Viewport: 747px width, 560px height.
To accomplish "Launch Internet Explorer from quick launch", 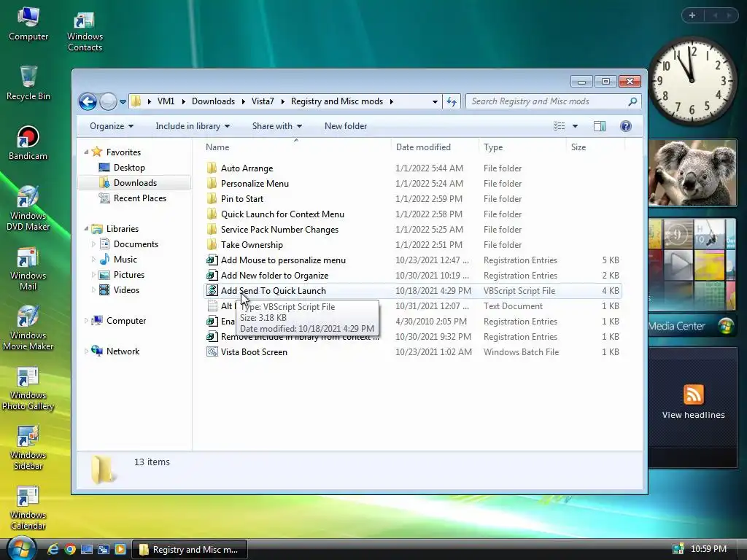I will 53,550.
